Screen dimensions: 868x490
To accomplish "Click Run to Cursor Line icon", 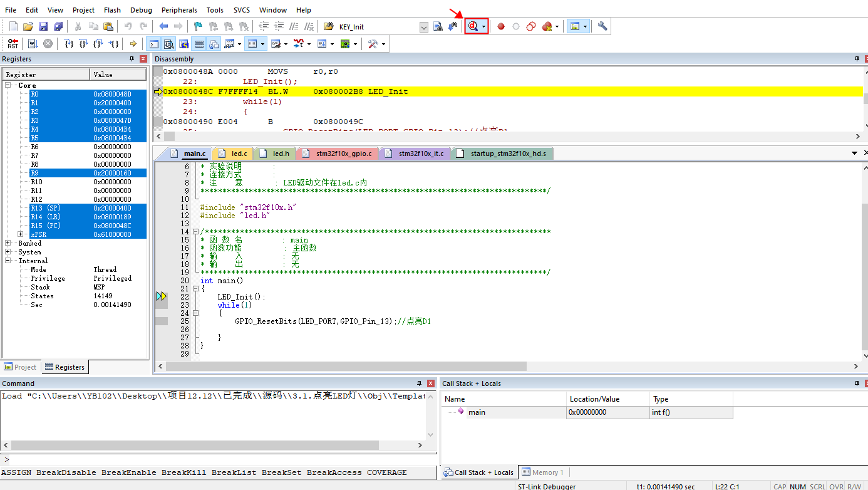I will (113, 44).
